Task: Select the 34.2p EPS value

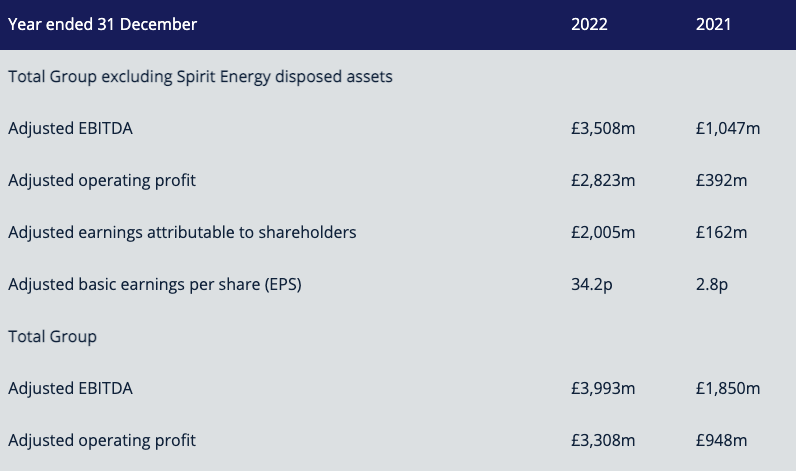Action: click(592, 285)
